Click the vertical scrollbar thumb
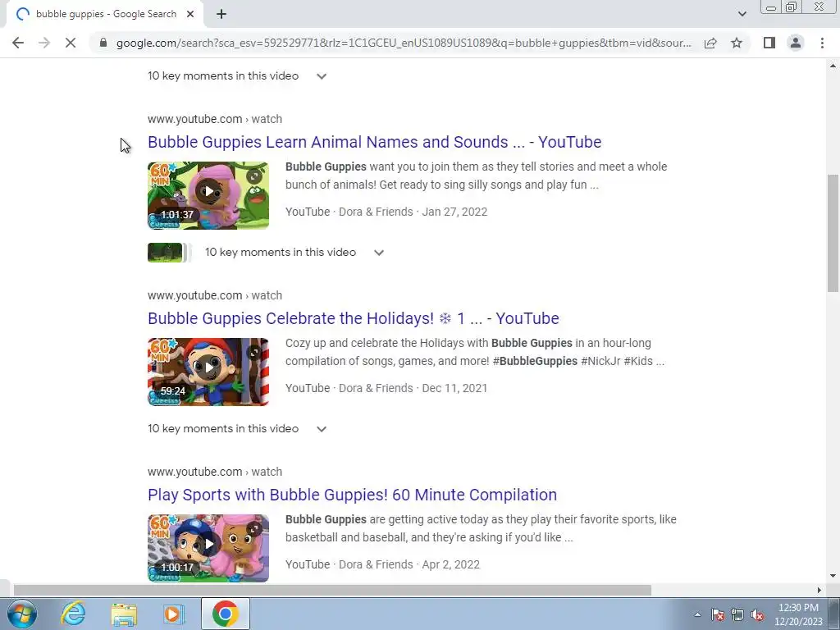The height and width of the screenshot is (630, 840). (833, 233)
